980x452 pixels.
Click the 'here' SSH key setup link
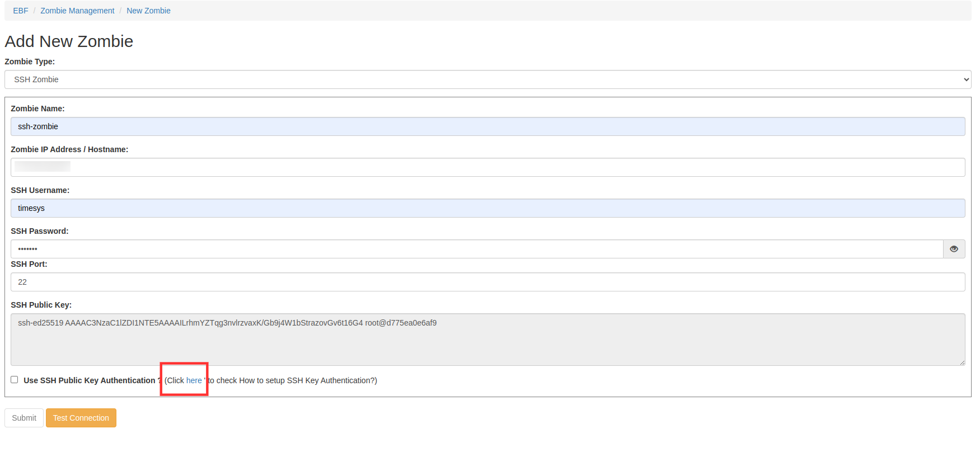point(194,380)
